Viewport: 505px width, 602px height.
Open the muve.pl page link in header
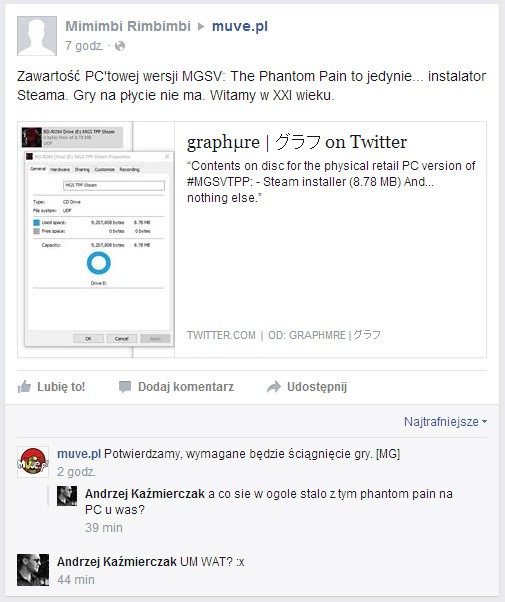point(240,26)
